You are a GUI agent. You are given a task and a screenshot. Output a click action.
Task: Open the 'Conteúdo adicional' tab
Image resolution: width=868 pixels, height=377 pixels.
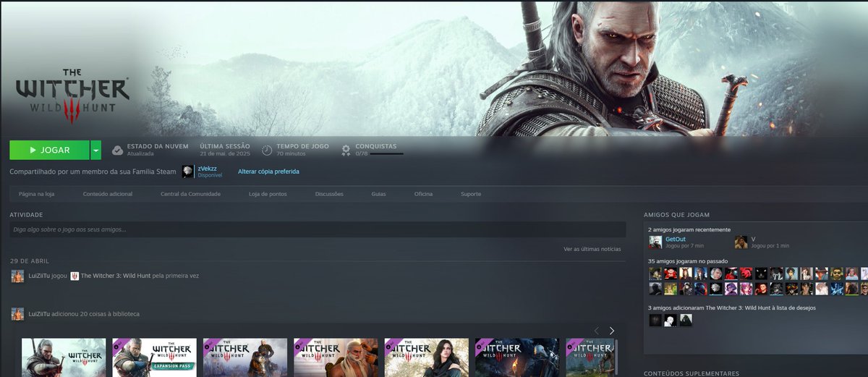[x=108, y=194]
